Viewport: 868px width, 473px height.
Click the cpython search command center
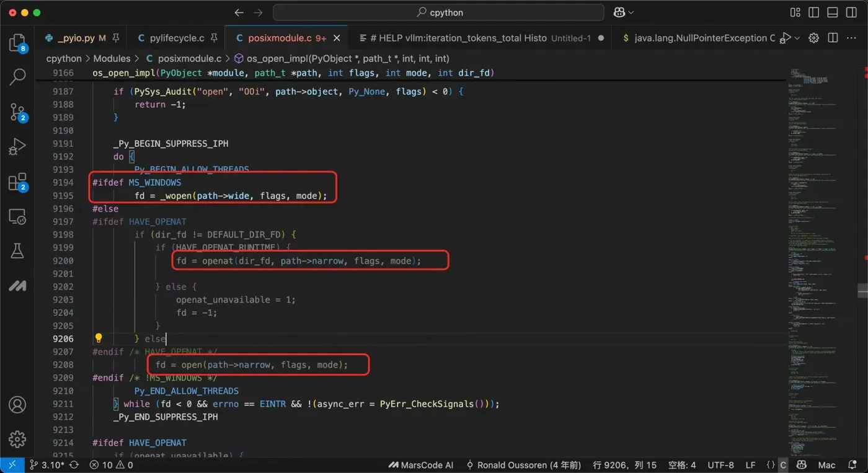(438, 12)
